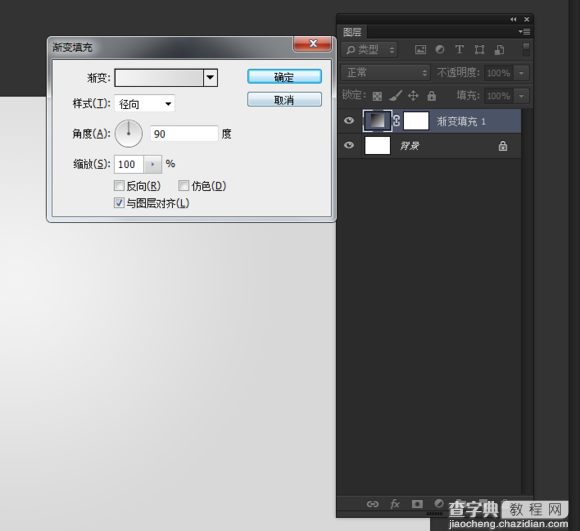Open the 正常 blend mode dropdown

pyautogui.click(x=385, y=72)
